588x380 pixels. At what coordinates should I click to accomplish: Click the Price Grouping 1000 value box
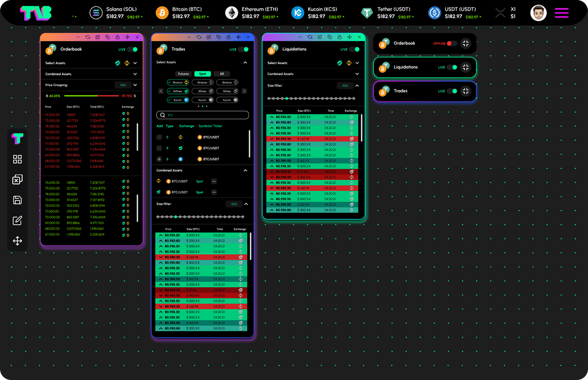[123, 85]
